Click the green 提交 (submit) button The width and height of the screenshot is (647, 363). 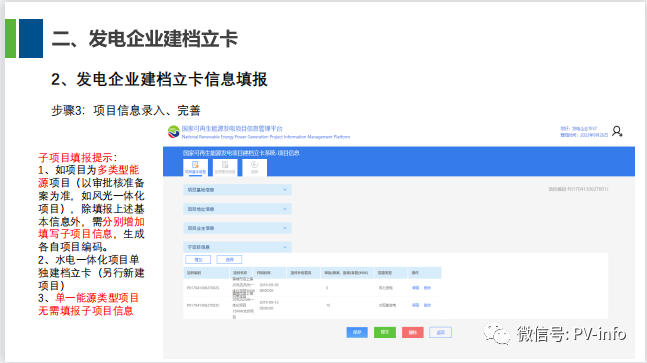point(385,332)
